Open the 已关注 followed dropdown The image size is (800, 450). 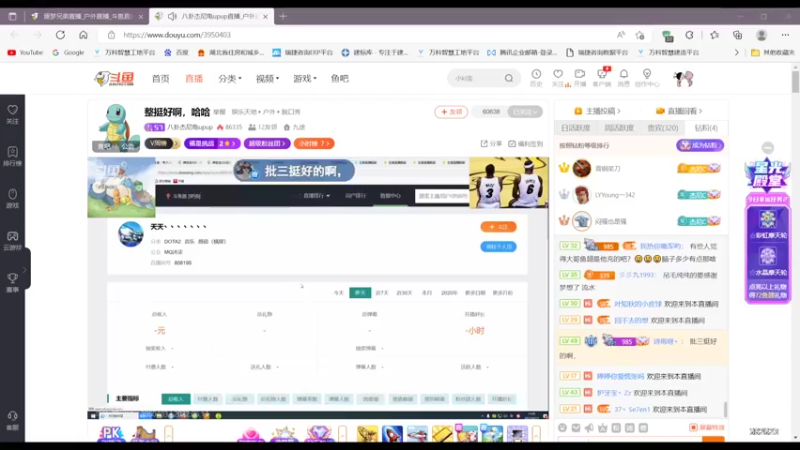(525, 112)
